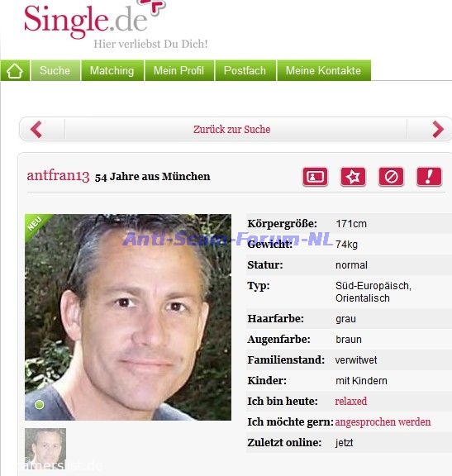Block this user with the ban icon

[x=391, y=176]
